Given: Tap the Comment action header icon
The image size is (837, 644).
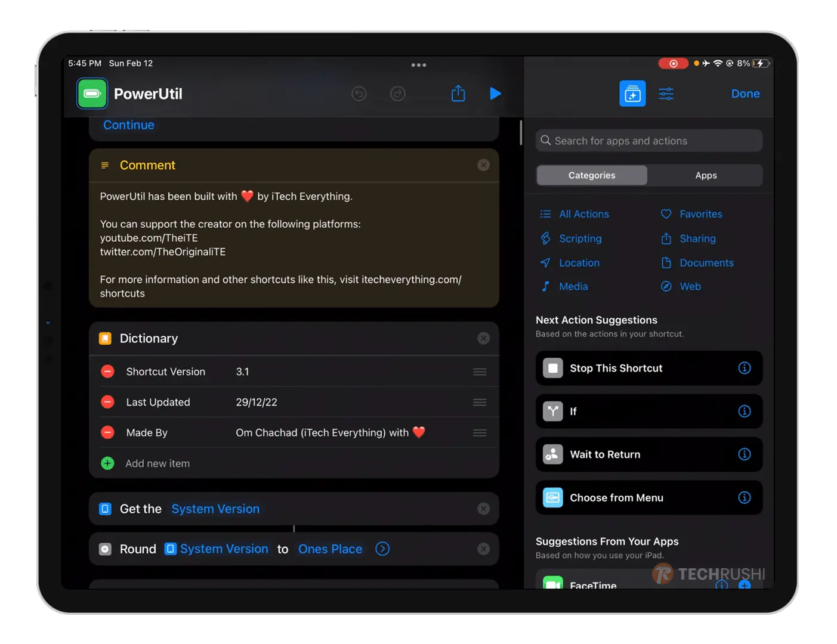Looking at the screenshot, I should (105, 165).
